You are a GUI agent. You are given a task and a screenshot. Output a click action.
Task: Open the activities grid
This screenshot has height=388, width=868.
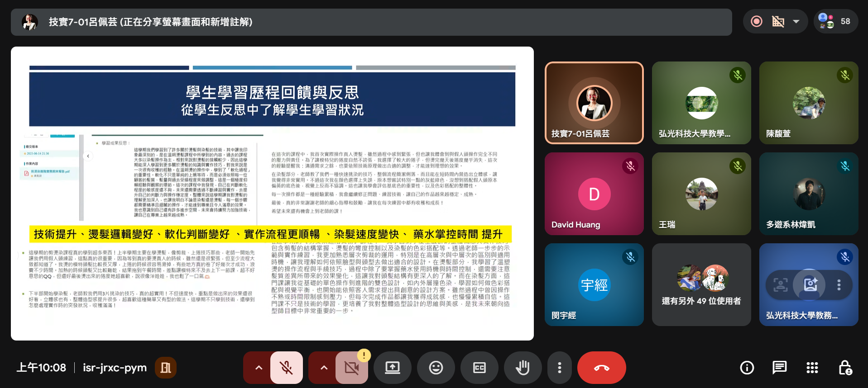(812, 368)
